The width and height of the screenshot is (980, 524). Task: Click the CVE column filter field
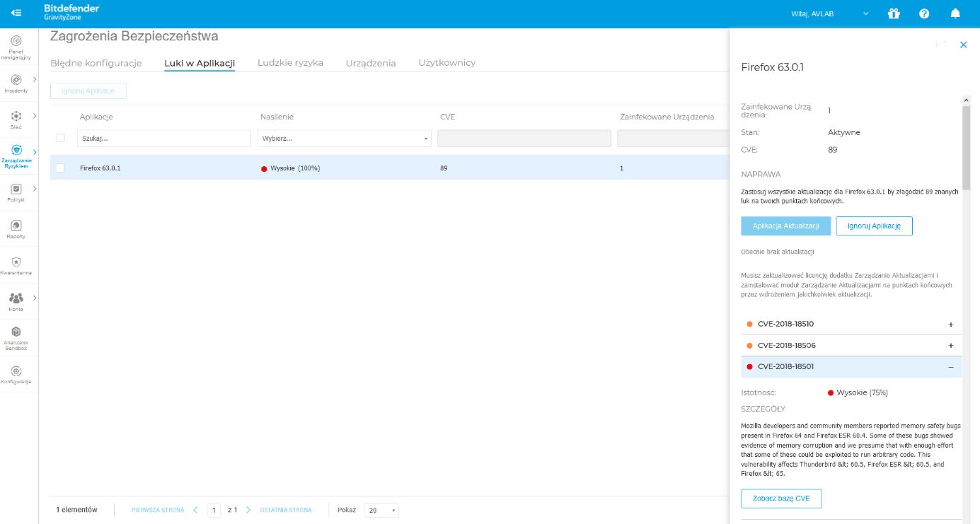point(524,139)
